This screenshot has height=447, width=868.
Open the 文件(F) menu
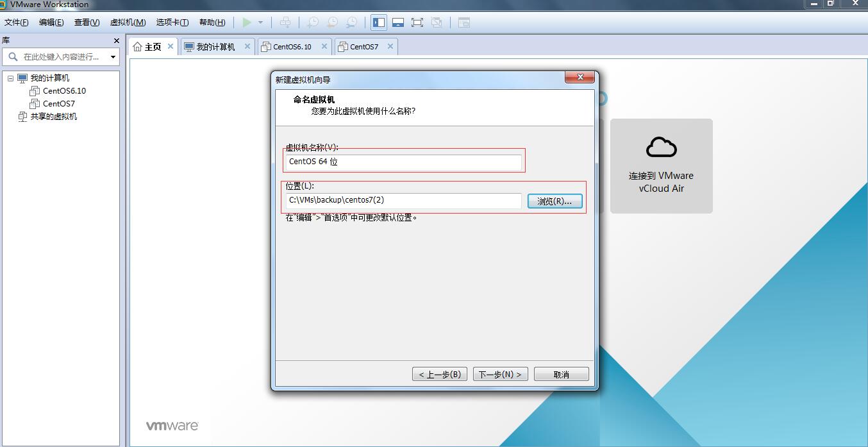coord(17,22)
